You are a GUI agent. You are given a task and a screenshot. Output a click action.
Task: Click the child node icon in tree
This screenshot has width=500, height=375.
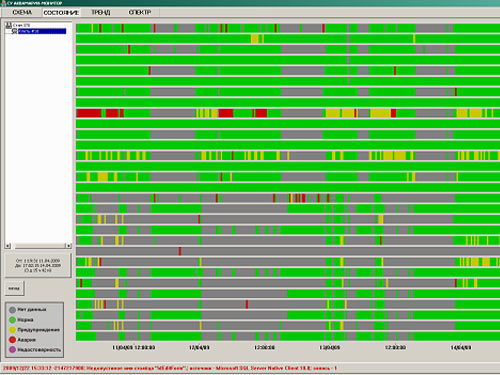[x=14, y=31]
